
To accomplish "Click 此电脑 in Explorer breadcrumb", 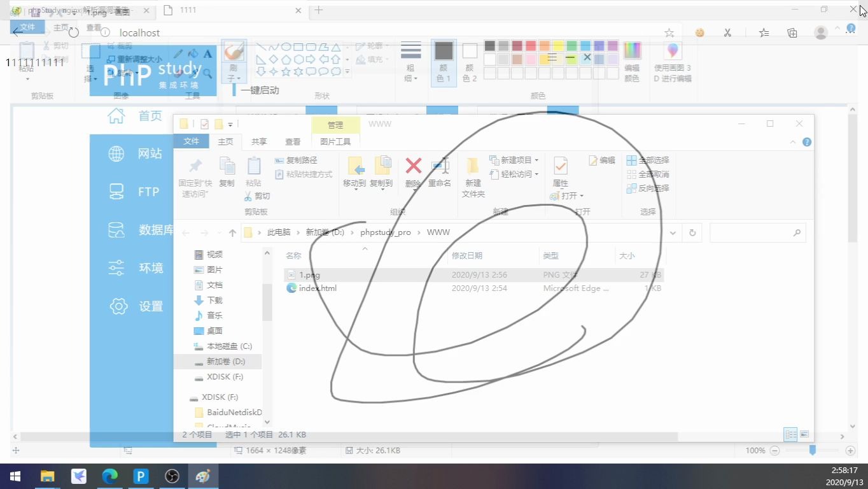I will pos(279,232).
